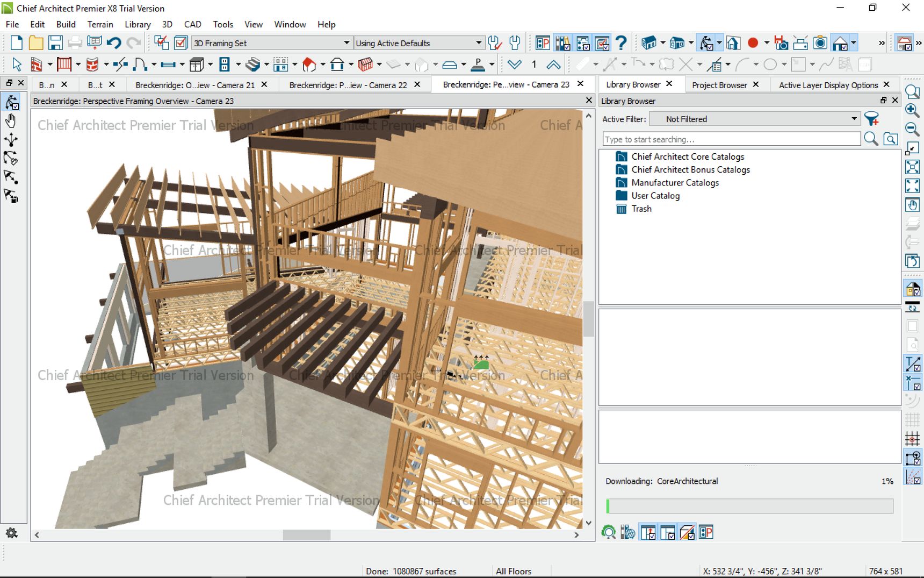Toggle library directory pane display button
Screen dimensions: 924x578
pyautogui.click(x=648, y=532)
